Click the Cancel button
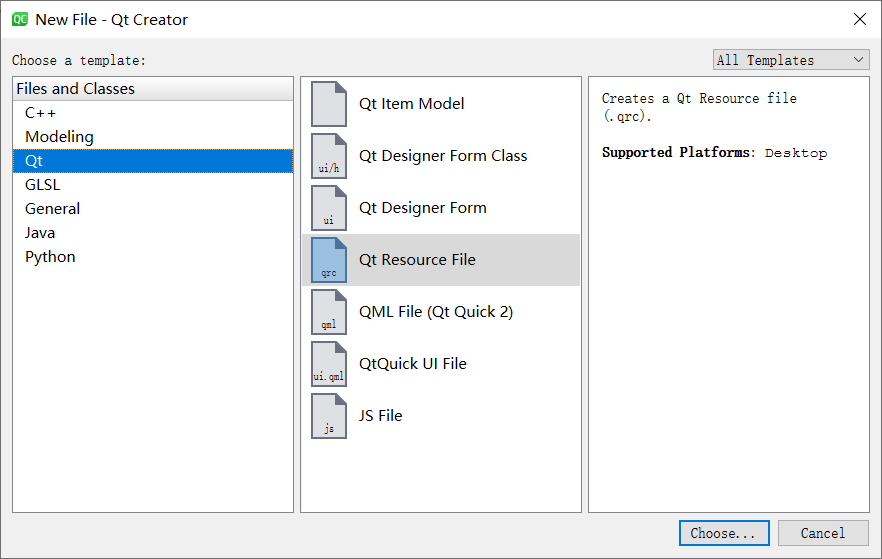This screenshot has height=559, width=882. [823, 533]
